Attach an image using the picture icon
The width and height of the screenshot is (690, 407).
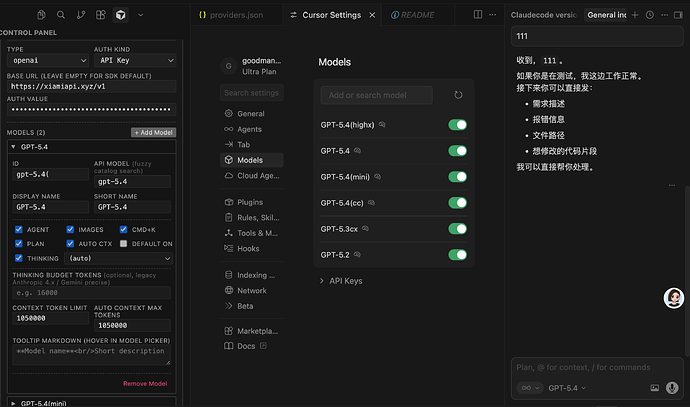coord(655,388)
